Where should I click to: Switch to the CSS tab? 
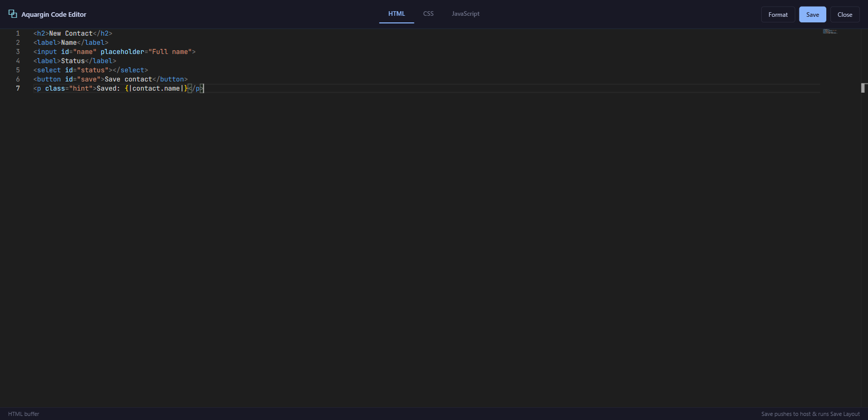coord(428,14)
